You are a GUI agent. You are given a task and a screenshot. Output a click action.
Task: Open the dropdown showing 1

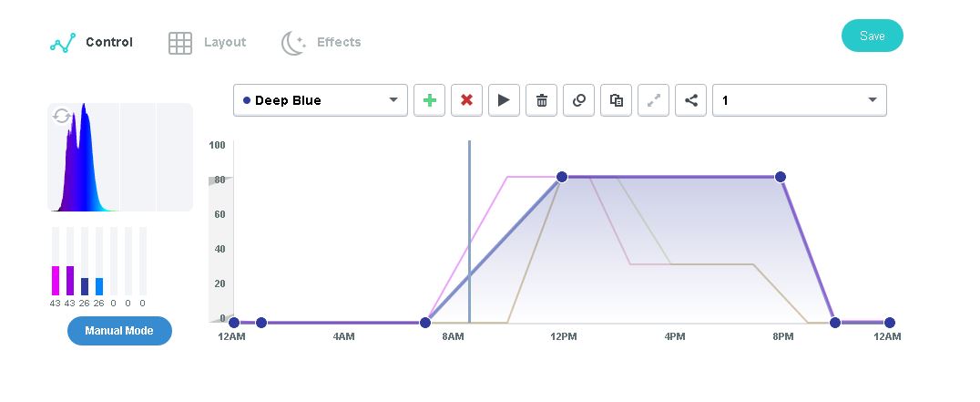800,100
